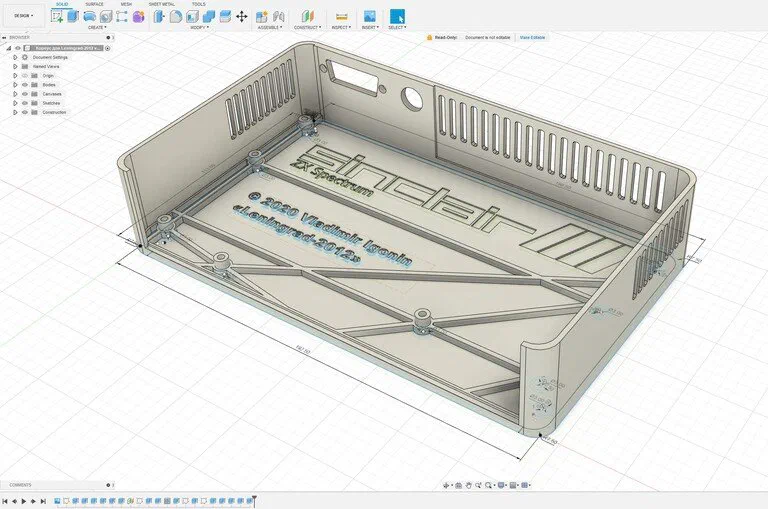Select the Revolve tool

[x=90, y=16]
